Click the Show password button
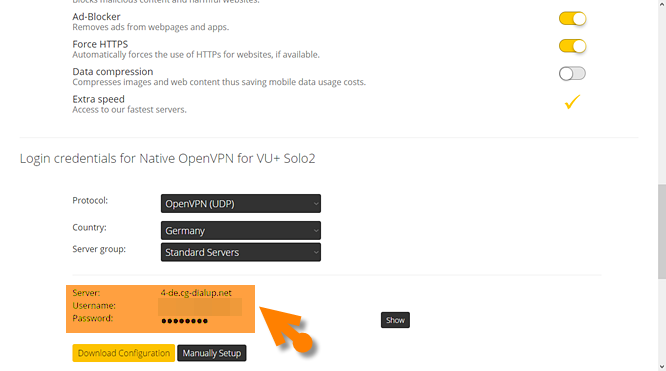Image resolution: width=666 pixels, height=371 pixels. pyautogui.click(x=395, y=320)
